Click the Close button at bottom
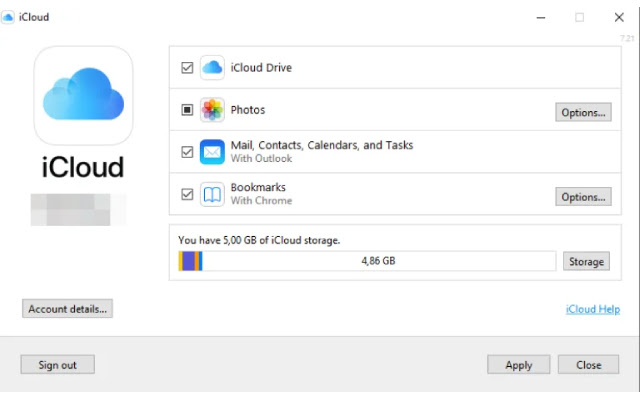Image resolution: width=640 pixels, height=400 pixels. pos(588,364)
